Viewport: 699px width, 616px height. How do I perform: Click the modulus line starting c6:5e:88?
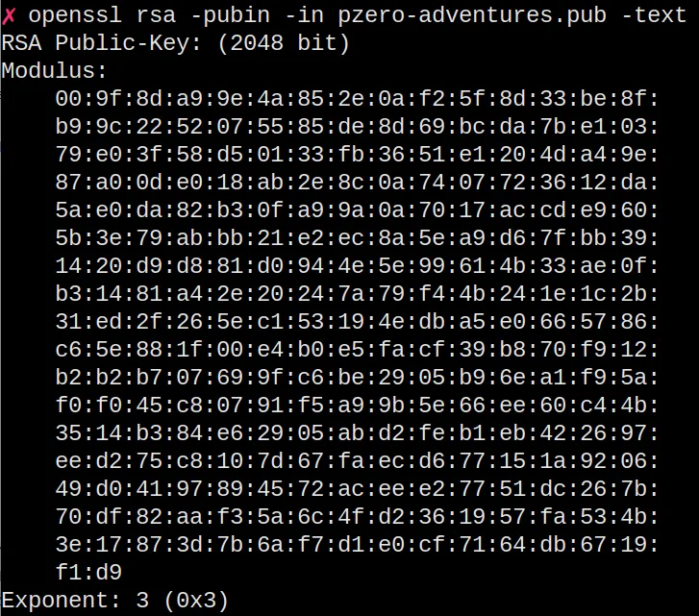coord(356,350)
